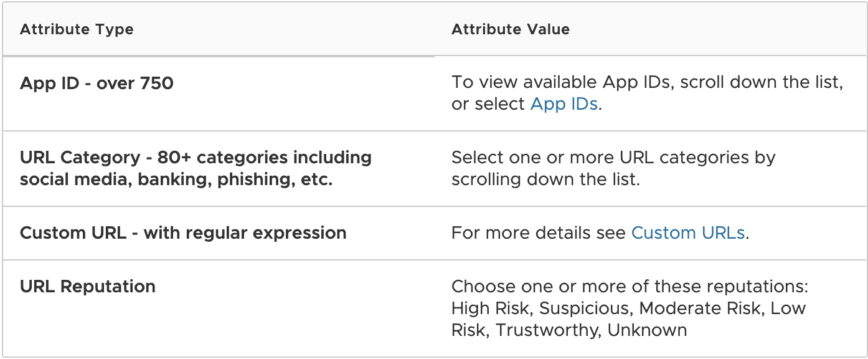
Task: Click the 'or select' text before App IDs
Action: point(488,104)
